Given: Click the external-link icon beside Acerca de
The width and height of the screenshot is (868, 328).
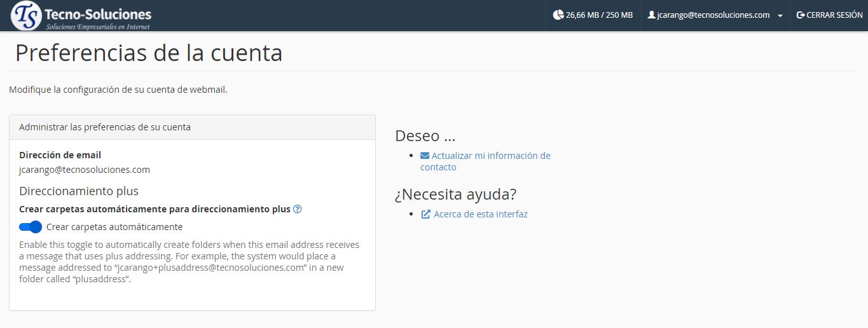Looking at the screenshot, I should (x=425, y=214).
